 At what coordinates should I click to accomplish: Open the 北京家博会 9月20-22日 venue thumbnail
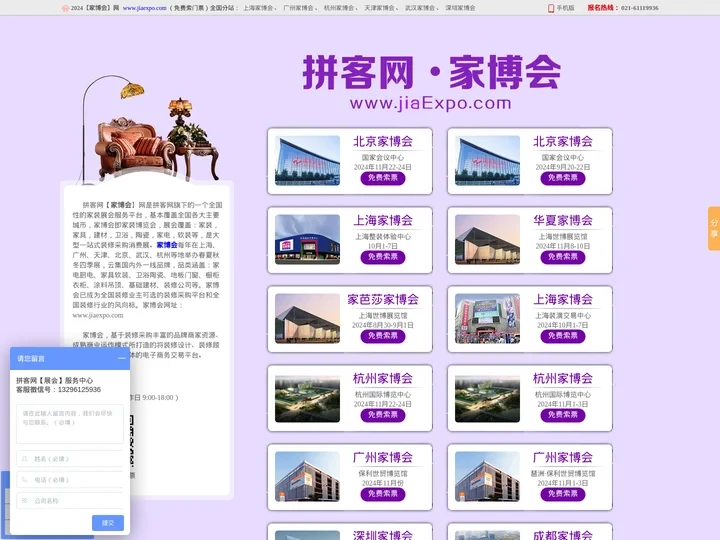point(487,160)
